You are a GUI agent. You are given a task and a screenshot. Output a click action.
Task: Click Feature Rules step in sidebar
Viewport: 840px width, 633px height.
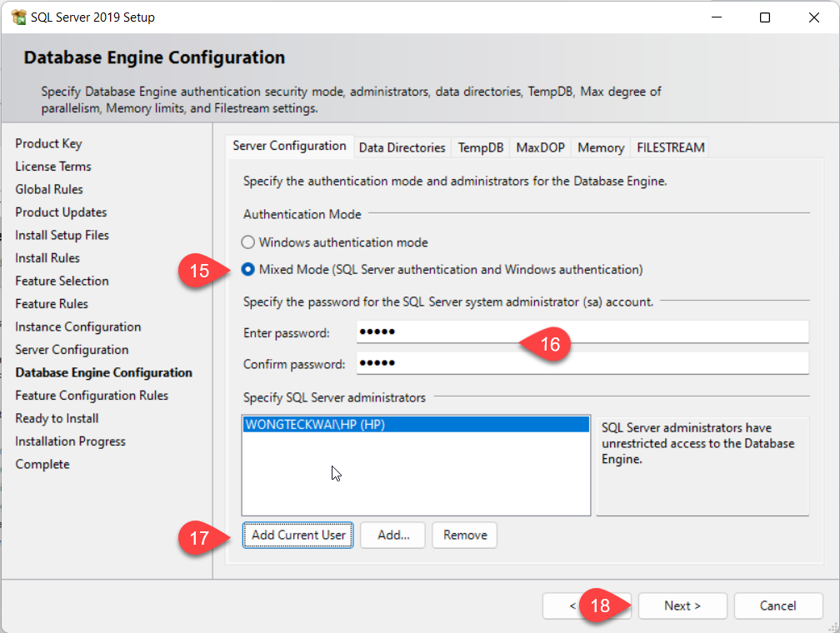[52, 304]
